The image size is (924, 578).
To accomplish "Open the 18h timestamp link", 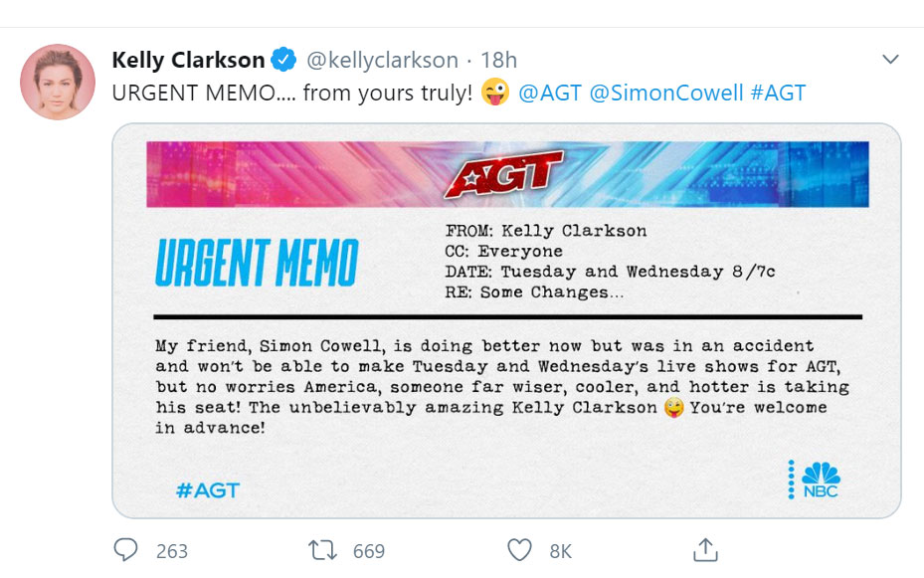I will tap(498, 60).
